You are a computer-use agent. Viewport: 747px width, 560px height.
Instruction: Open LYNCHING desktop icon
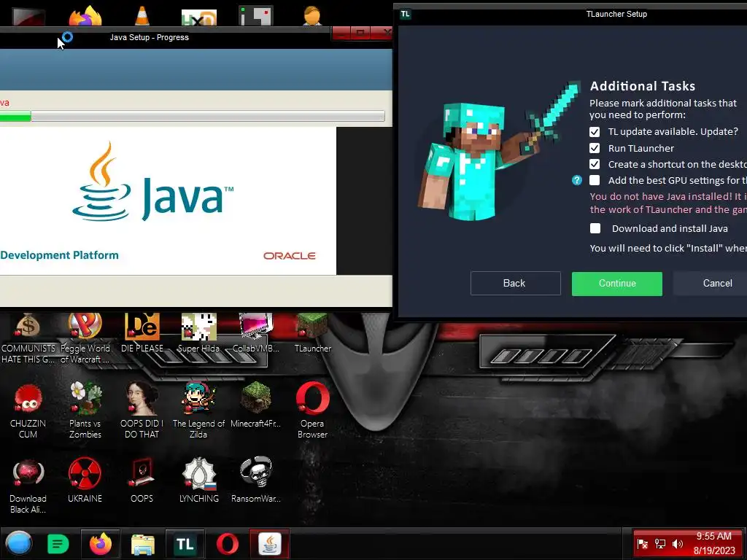coord(198,480)
